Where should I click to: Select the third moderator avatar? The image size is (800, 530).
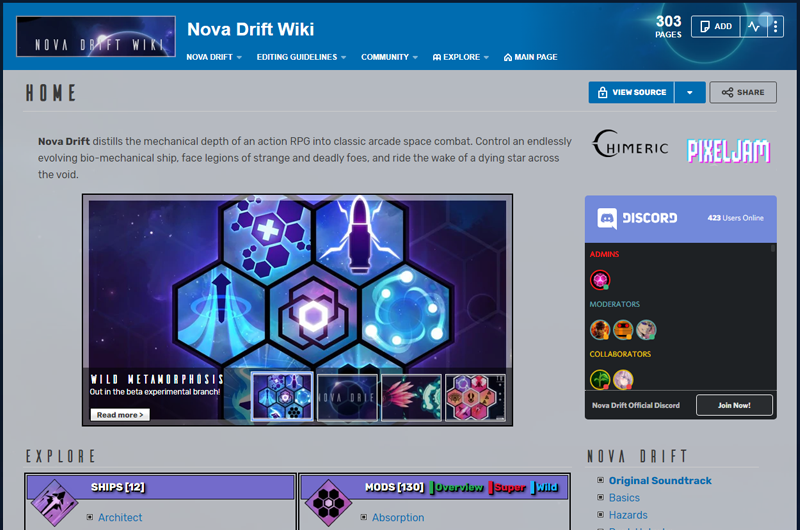click(x=646, y=330)
